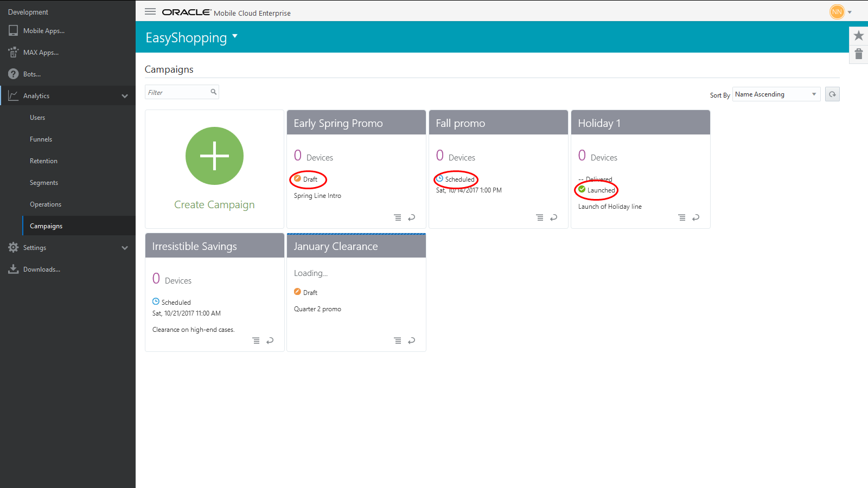Collapse the Analytics section chevron
Screen dimensions: 868x488
pyautogui.click(x=125, y=96)
